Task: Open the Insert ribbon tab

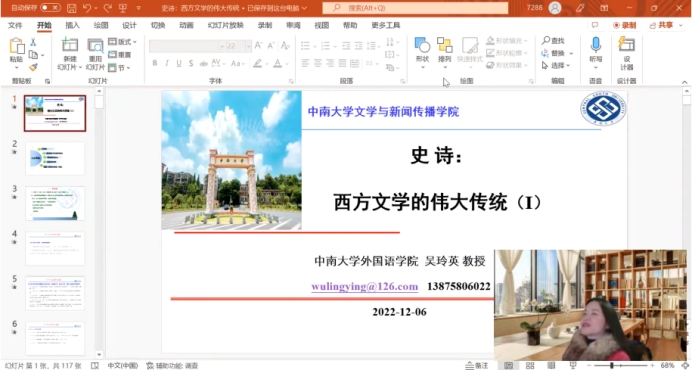Action: pos(72,25)
